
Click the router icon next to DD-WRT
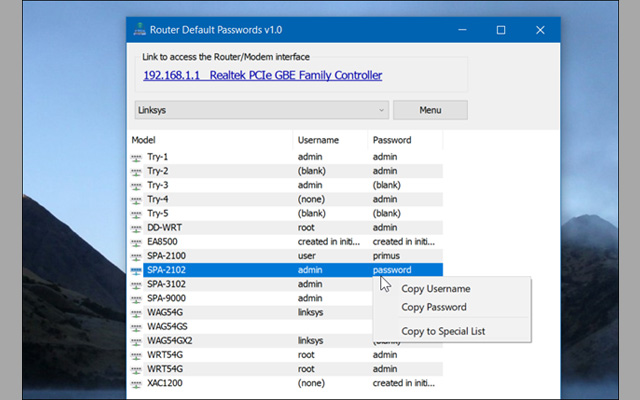pyautogui.click(x=137, y=227)
